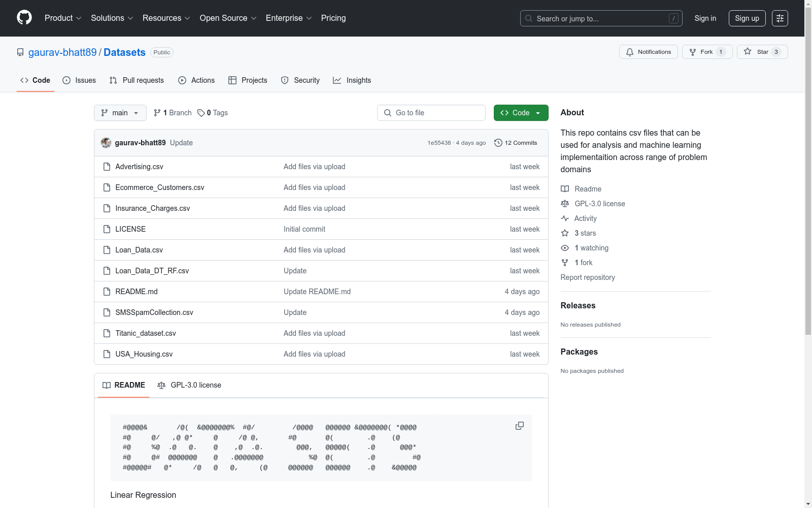Click the eye icon beside 1 watching
The image size is (812, 508).
[565, 248]
